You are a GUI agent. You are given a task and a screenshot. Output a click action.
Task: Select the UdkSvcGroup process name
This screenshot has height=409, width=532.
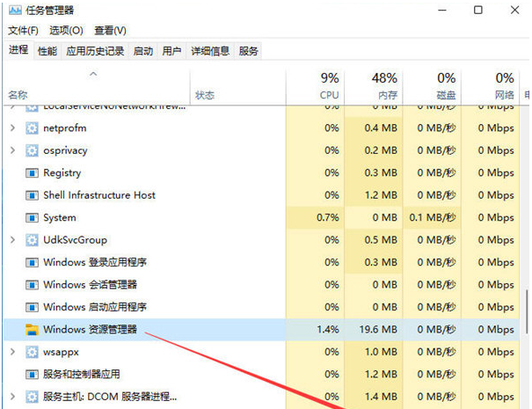[75, 240]
